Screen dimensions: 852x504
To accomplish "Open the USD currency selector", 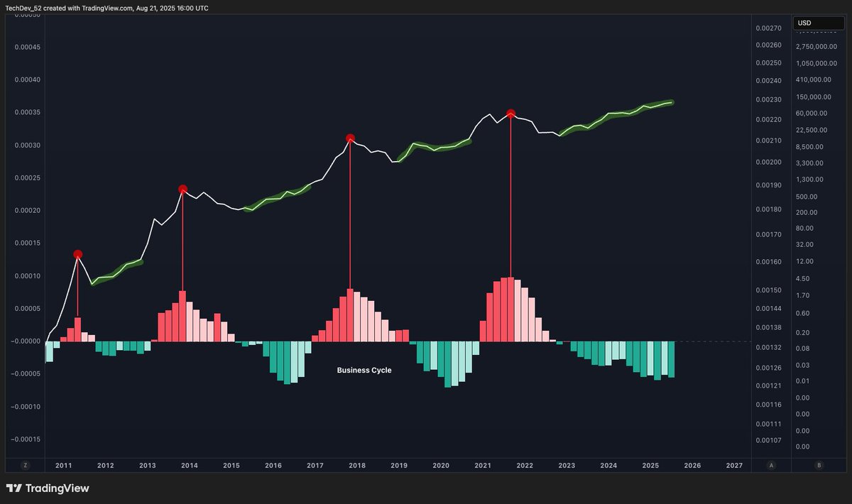I will pyautogui.click(x=819, y=23).
